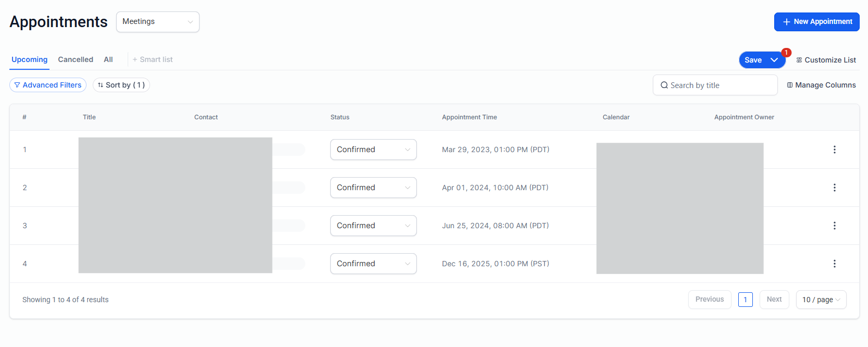The image size is (868, 347).
Task: Open Manage Columns
Action: pos(821,85)
